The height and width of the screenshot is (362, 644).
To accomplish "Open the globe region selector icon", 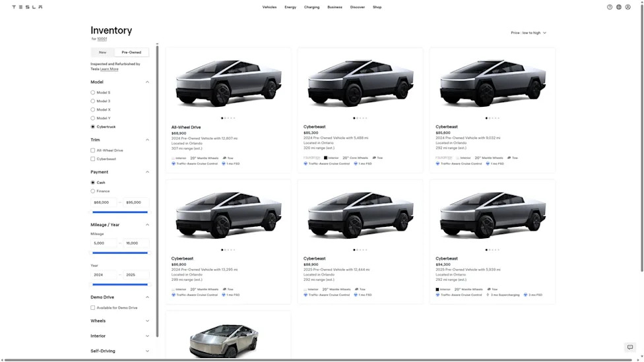I will pos(618,7).
